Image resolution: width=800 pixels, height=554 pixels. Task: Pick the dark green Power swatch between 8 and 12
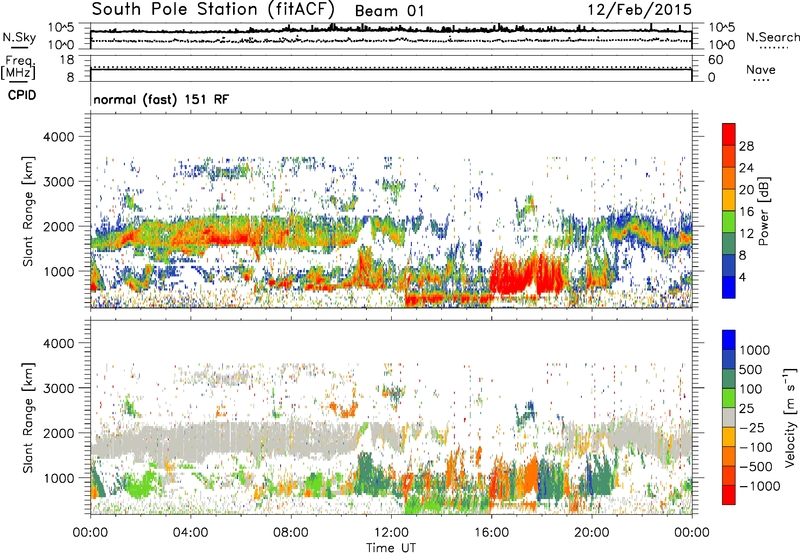729,244
